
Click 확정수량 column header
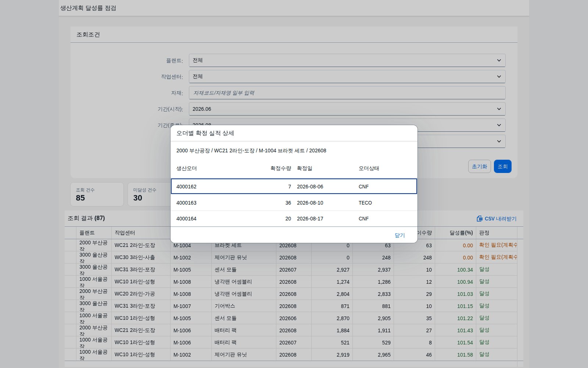point(281,168)
